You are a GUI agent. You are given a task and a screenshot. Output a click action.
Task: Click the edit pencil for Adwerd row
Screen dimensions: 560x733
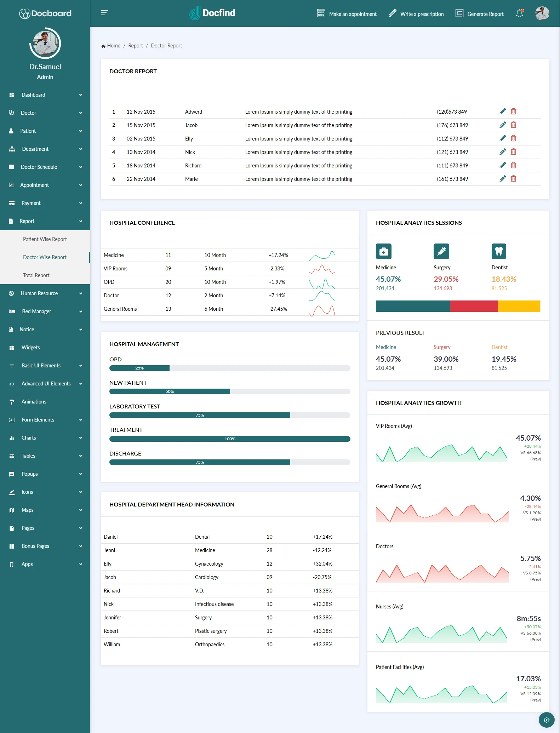point(502,111)
